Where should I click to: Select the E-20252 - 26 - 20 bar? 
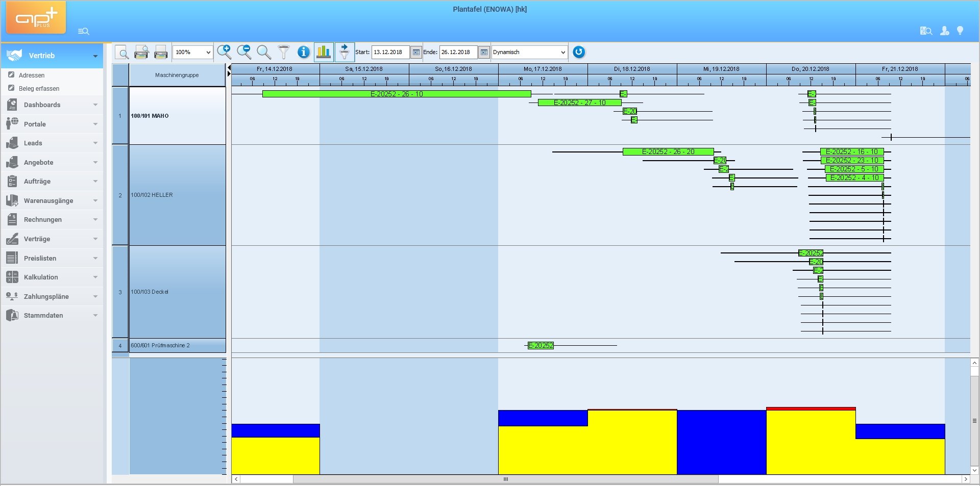668,151
